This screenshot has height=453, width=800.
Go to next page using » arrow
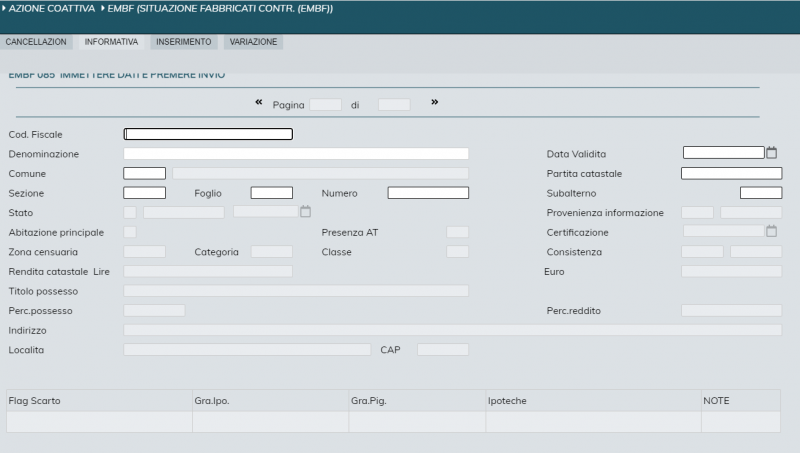(x=434, y=103)
